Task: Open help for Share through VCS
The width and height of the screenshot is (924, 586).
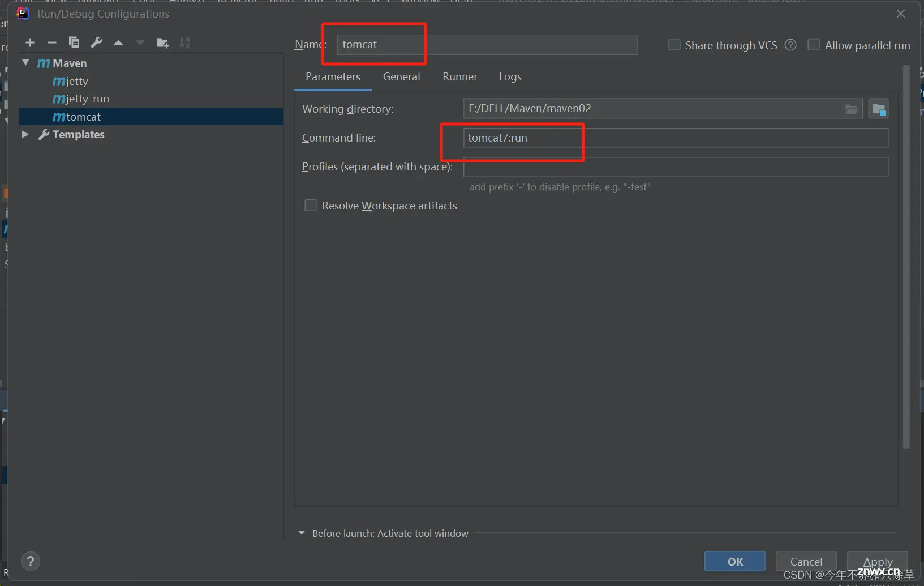Action: 790,45
